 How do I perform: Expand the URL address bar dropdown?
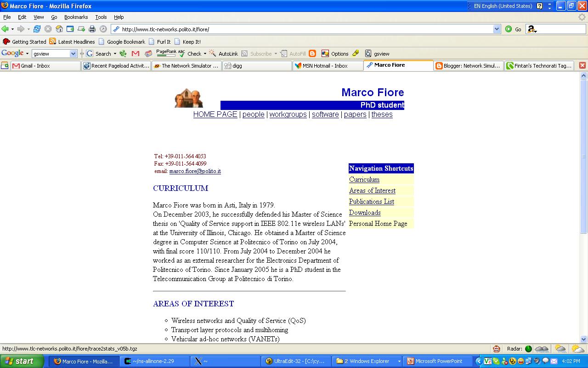(x=497, y=29)
